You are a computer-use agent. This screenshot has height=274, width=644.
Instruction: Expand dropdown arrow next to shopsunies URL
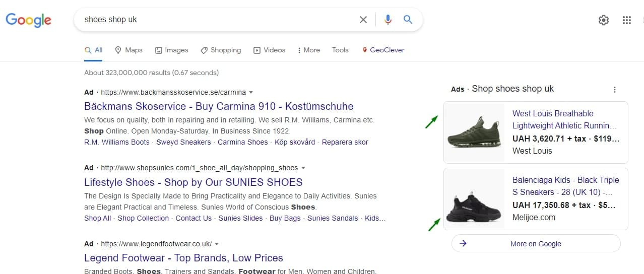[x=303, y=168]
